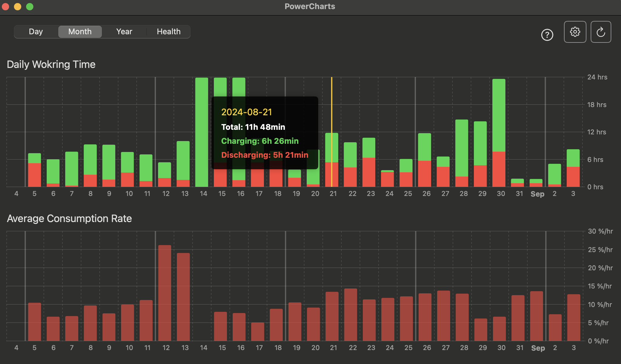Click the 2024-08-21 tooltip date
621x364 pixels.
pos(246,112)
